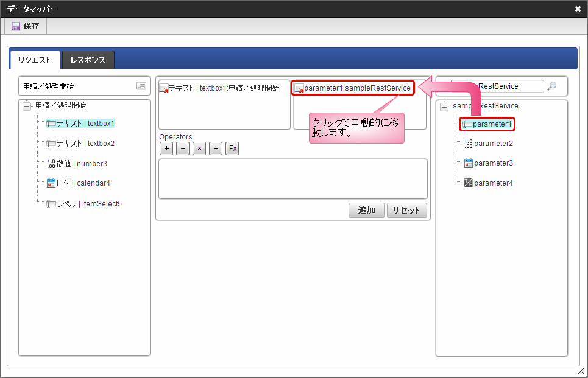Click the expression text area below Operators
Viewport: 588px width, 378px height.
[293, 179]
